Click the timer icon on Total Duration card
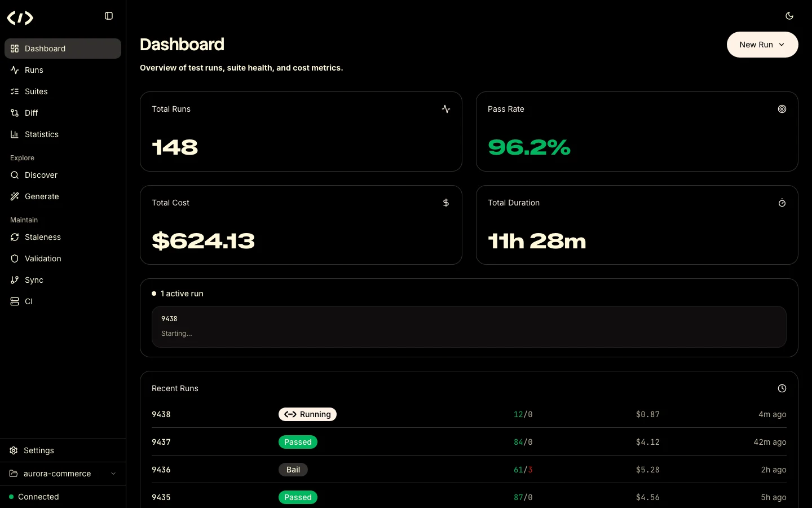812x508 pixels. [x=782, y=203]
